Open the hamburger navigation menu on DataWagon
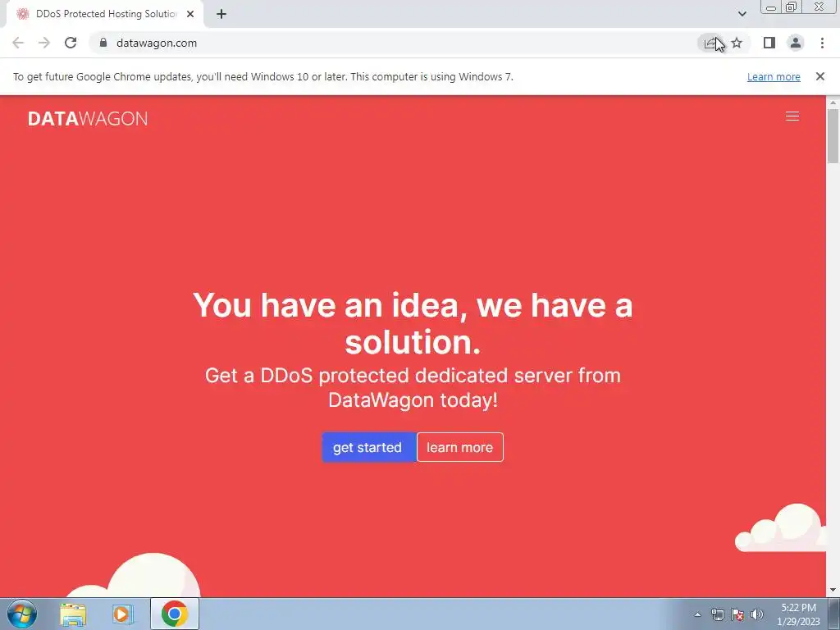 click(792, 116)
